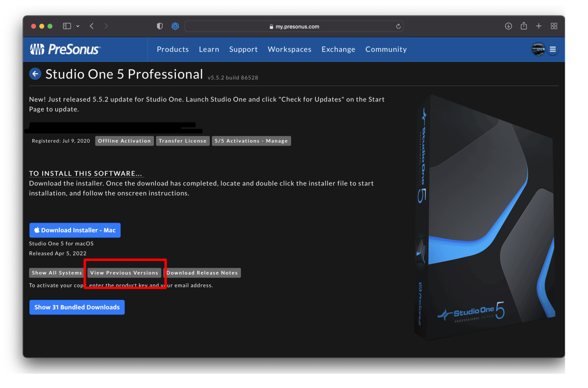Show Safari downloads list

509,26
